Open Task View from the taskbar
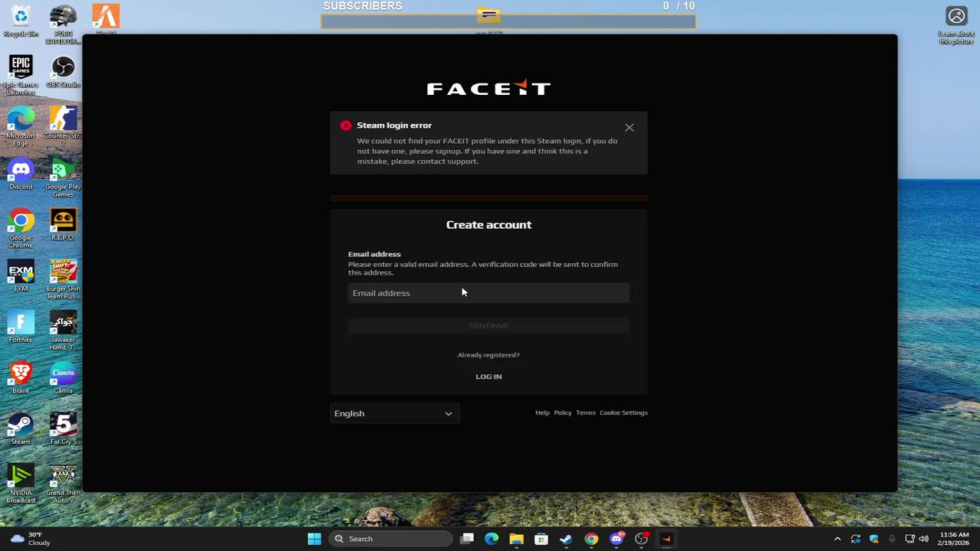 tap(467, 539)
